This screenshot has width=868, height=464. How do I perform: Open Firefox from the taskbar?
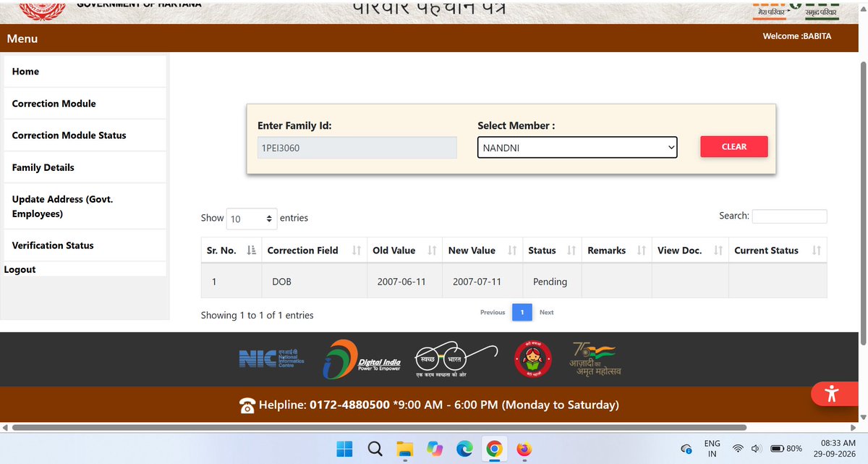[524, 450]
